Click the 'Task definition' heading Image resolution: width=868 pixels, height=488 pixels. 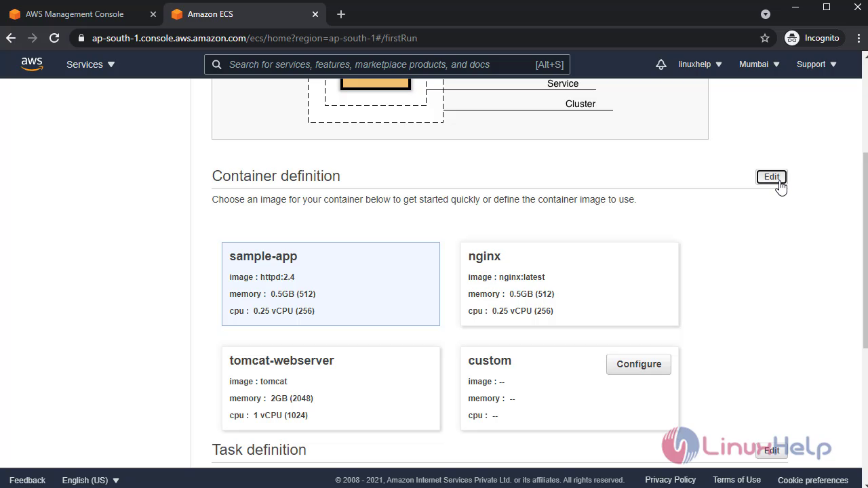(259, 450)
